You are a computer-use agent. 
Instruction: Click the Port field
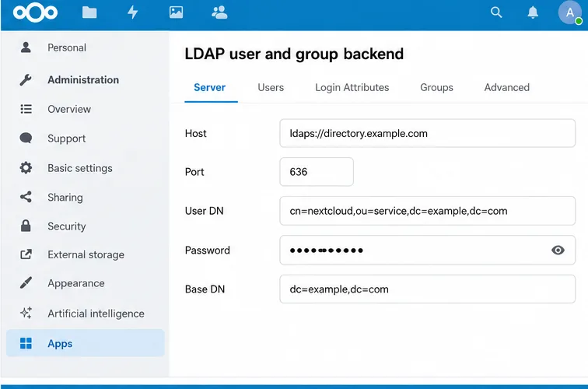click(316, 172)
